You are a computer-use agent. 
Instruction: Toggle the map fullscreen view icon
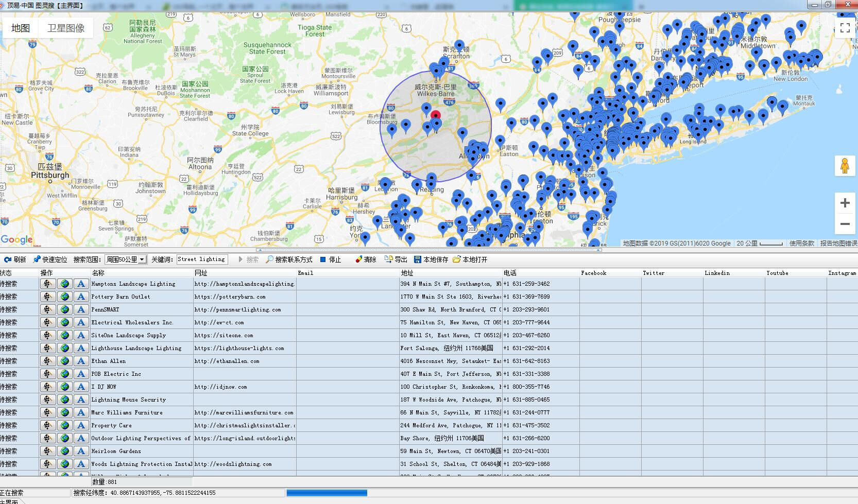(x=845, y=28)
